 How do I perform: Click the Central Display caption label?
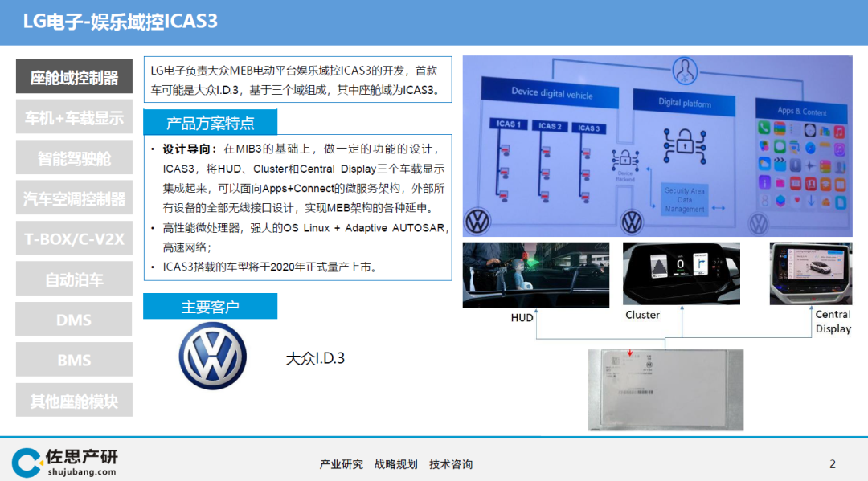(x=833, y=321)
